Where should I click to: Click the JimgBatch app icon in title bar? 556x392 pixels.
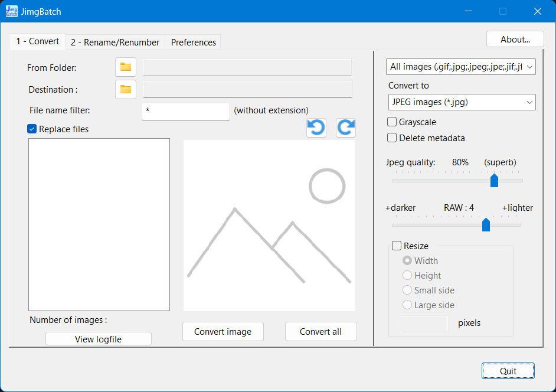[x=12, y=11]
